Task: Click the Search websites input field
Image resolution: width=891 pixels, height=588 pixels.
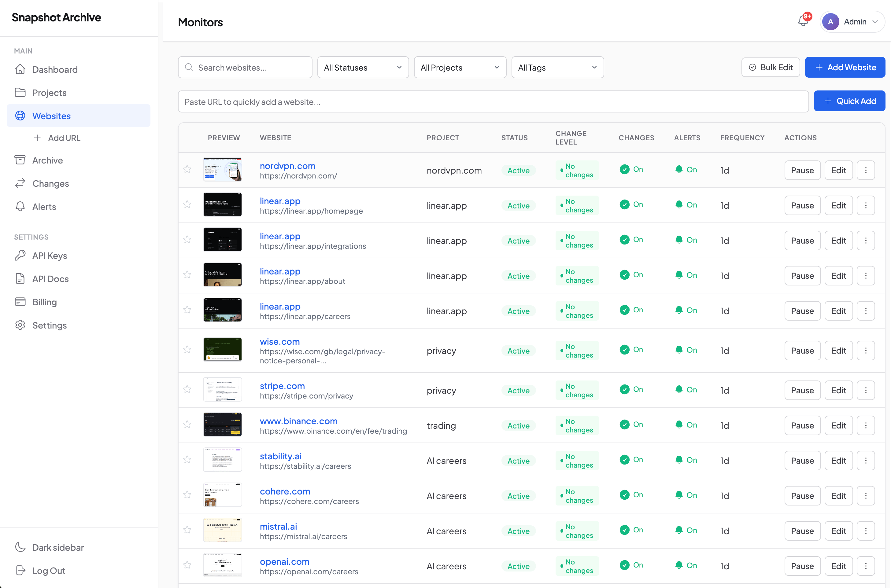Action: (245, 68)
